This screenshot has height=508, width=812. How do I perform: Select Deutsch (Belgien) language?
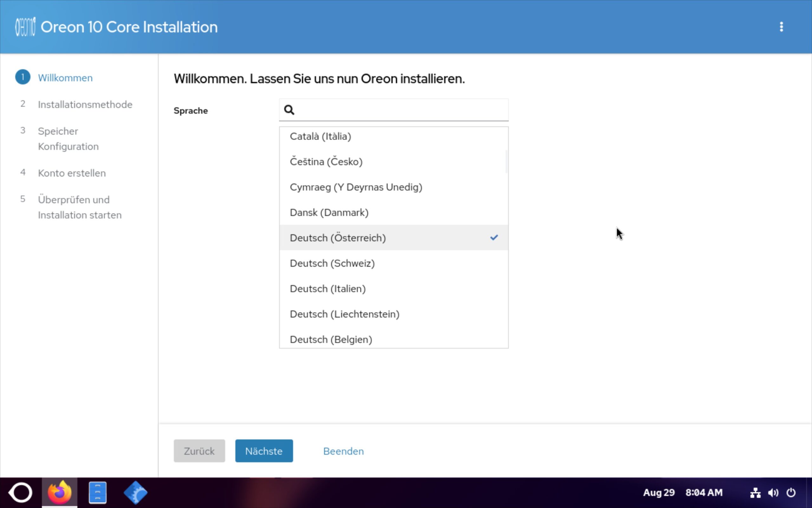(x=394, y=339)
